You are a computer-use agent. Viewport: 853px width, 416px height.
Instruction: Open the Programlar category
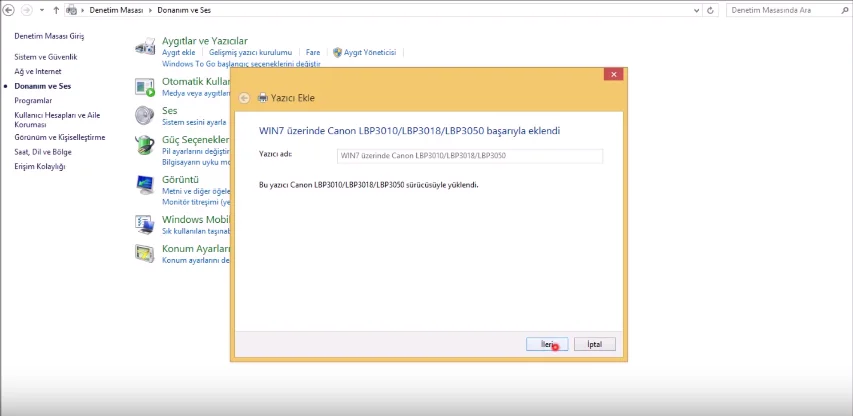tap(33, 101)
